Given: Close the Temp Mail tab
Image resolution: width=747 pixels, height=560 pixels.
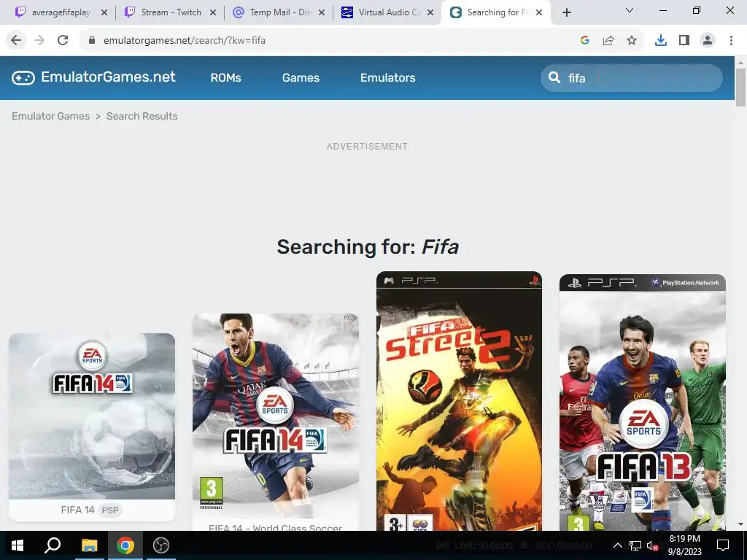Looking at the screenshot, I should pyautogui.click(x=322, y=12).
